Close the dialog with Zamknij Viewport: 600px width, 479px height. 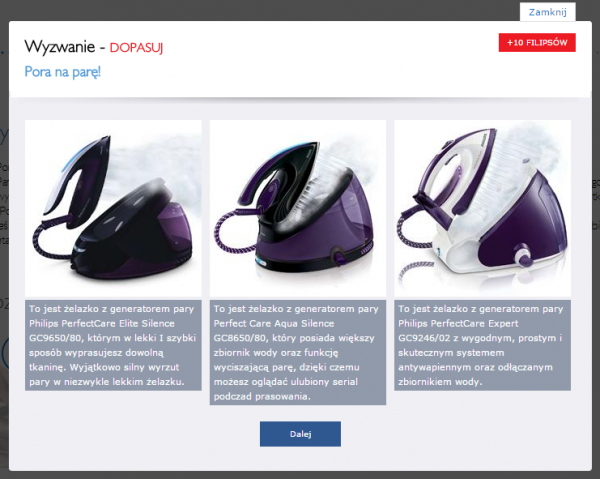pyautogui.click(x=548, y=12)
